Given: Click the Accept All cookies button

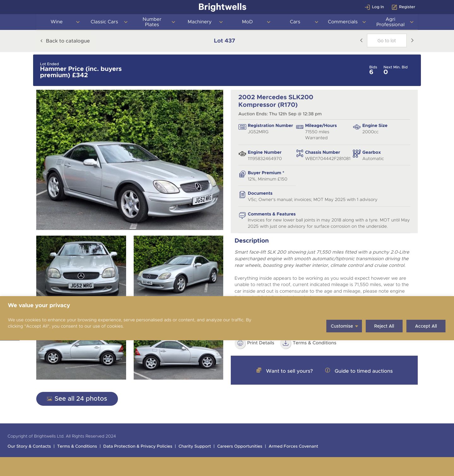Looking at the screenshot, I should coord(426,326).
